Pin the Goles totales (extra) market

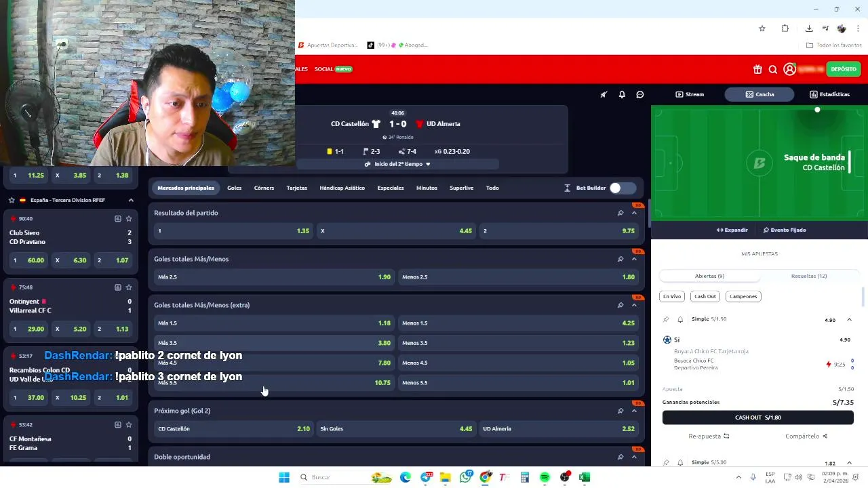point(620,305)
